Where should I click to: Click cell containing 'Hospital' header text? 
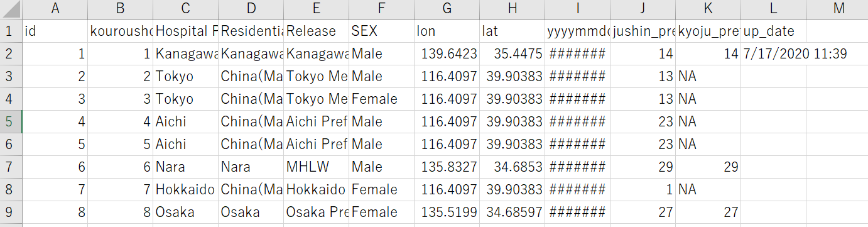coord(186,31)
